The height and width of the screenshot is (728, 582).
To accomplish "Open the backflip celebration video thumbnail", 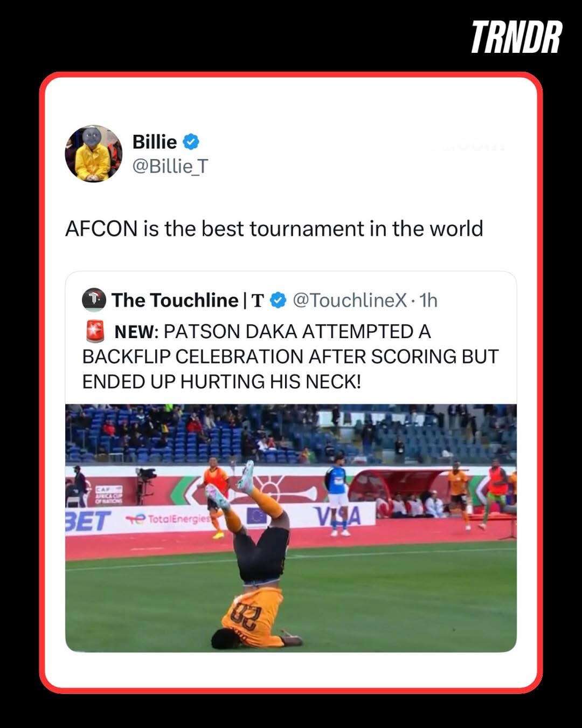I will (291, 528).
